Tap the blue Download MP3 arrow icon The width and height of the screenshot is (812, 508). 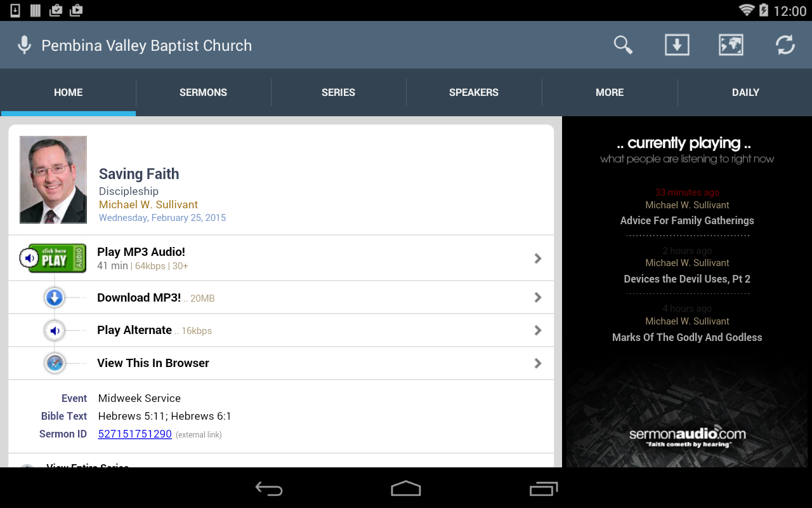point(55,297)
